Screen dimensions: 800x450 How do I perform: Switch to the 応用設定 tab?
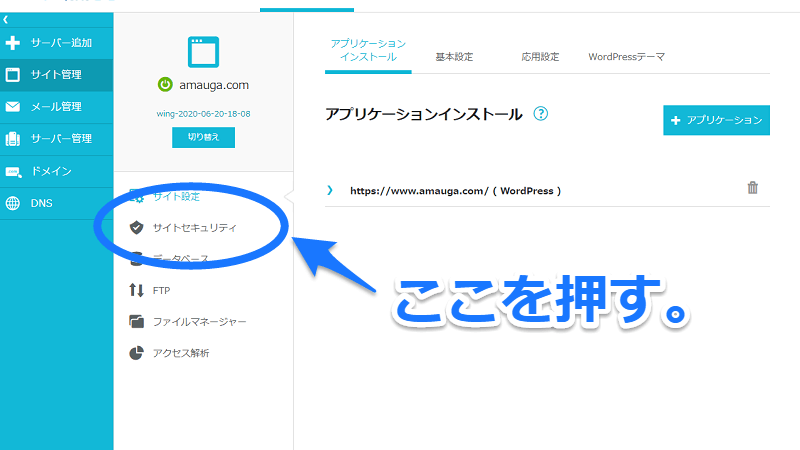coord(541,57)
